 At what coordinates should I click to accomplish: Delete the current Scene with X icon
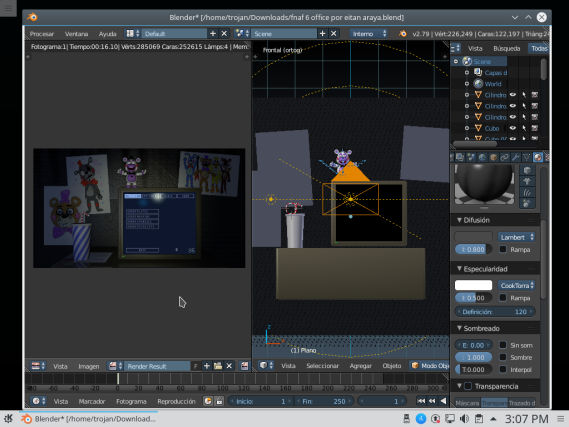(x=333, y=34)
